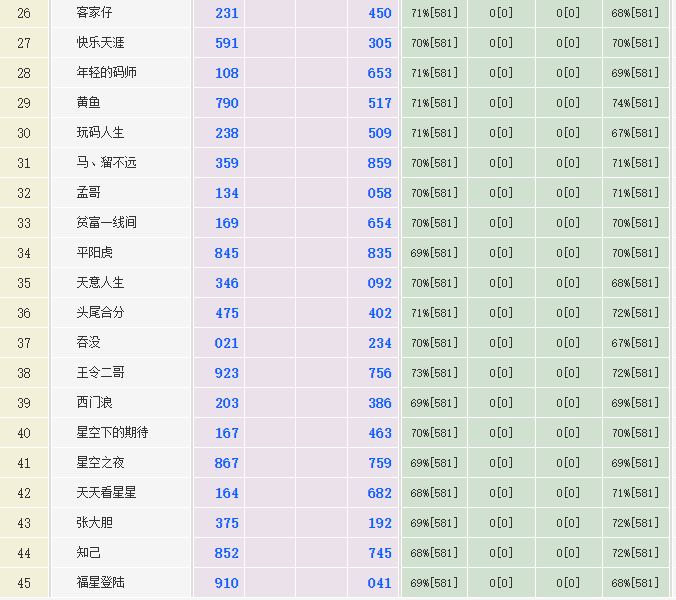
Task: Select the 贫富一线间 entry
Action: [107, 223]
